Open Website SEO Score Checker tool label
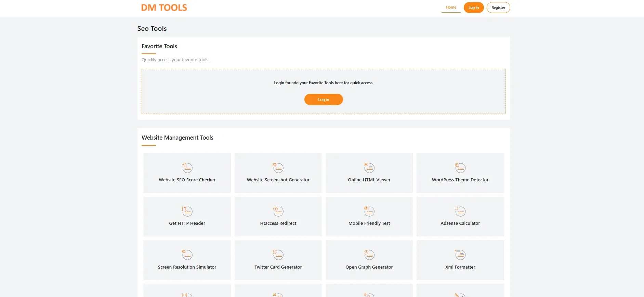Screen dimensions: 644x297 point(187,180)
